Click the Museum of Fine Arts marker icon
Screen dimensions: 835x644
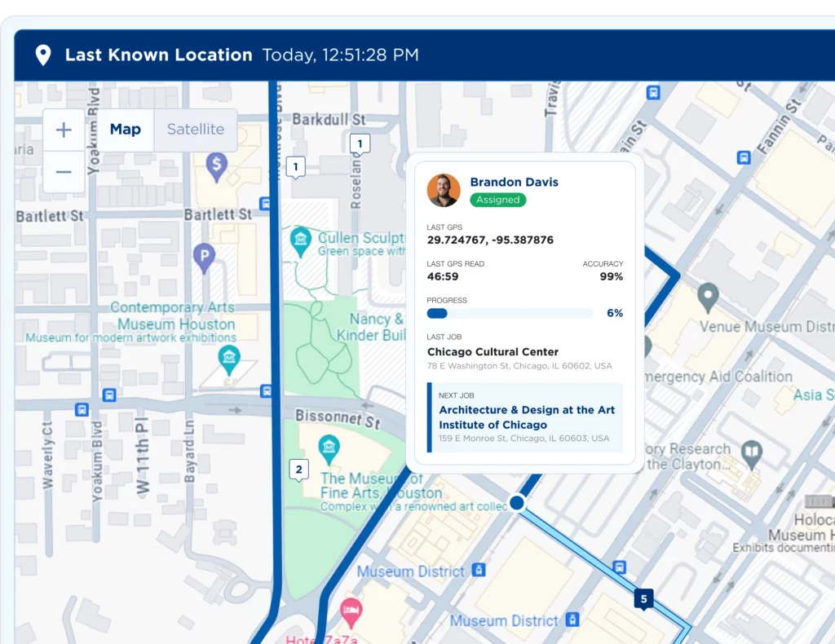(x=329, y=446)
